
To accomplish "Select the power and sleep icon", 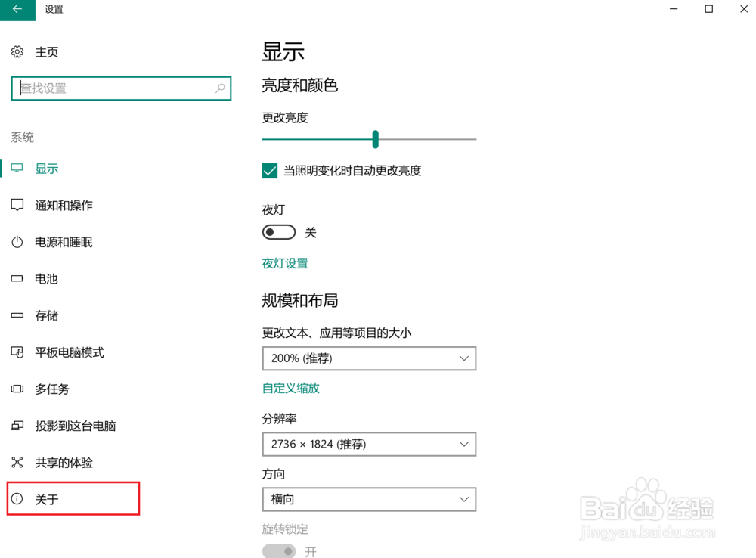I will tap(17, 242).
